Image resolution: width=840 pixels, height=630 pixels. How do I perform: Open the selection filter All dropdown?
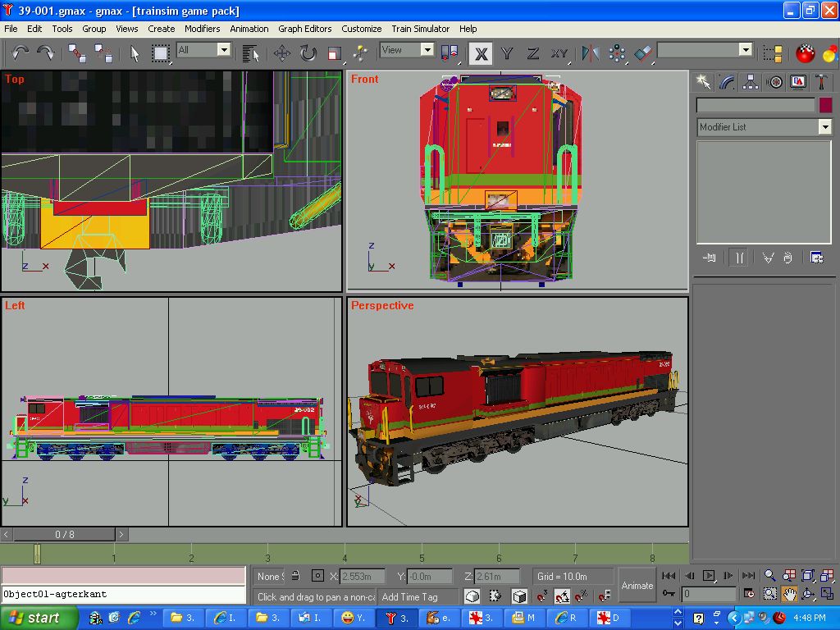coord(223,50)
